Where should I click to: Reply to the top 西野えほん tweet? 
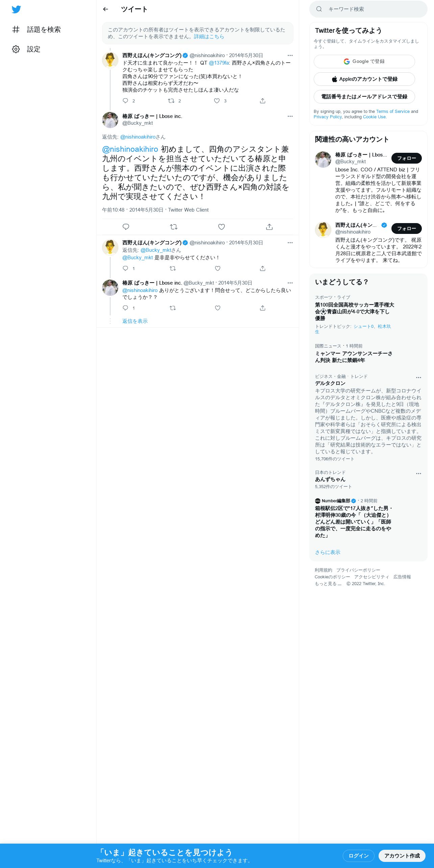[125, 101]
